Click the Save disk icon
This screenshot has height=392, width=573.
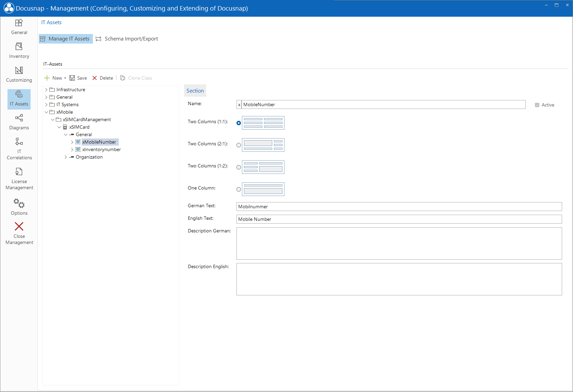click(x=72, y=78)
